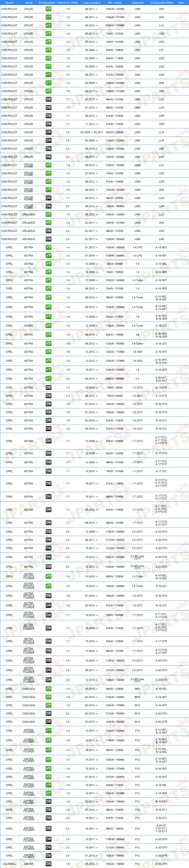Click the Moc silnika column header

115,2
